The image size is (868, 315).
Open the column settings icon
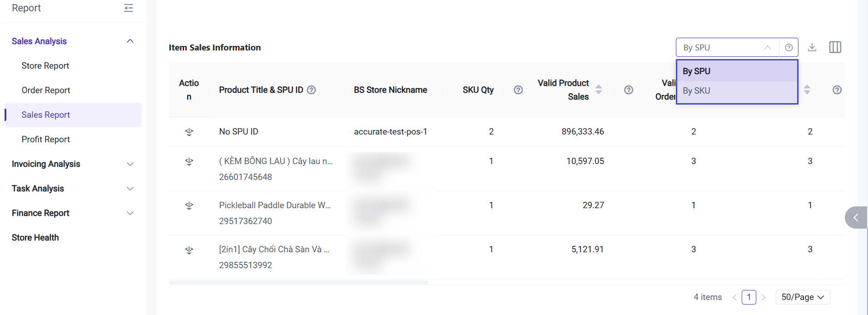[835, 47]
